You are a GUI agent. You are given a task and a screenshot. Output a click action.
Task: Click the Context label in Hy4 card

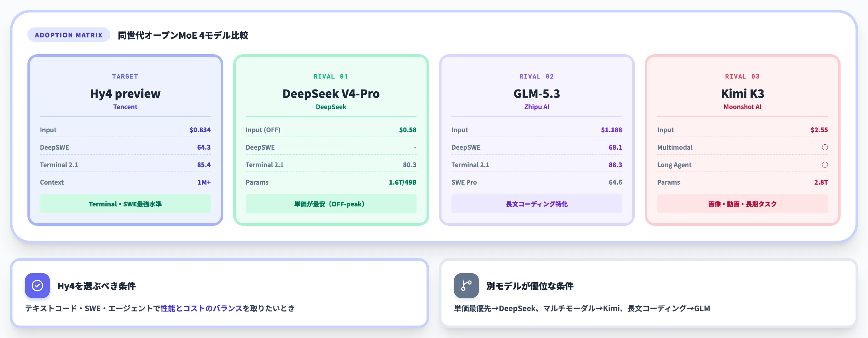pyautogui.click(x=51, y=182)
